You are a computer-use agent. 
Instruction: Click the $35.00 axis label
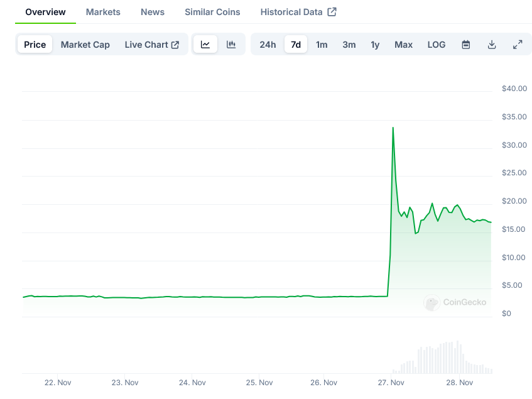click(514, 117)
